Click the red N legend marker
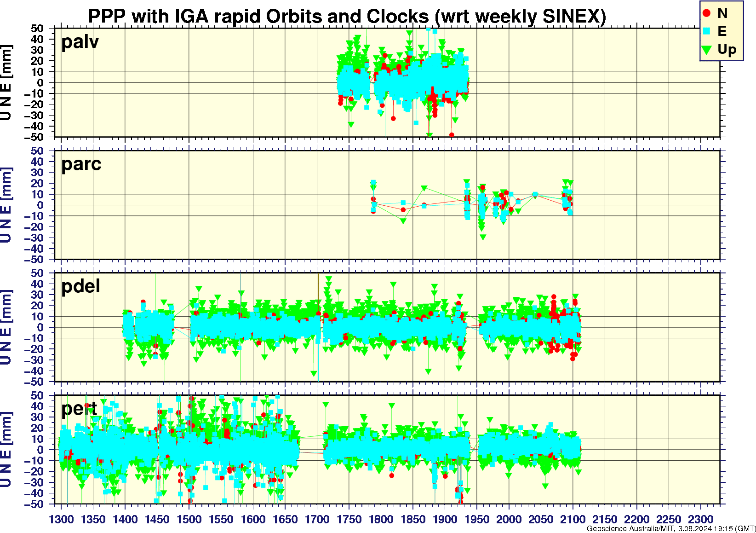 pos(707,13)
